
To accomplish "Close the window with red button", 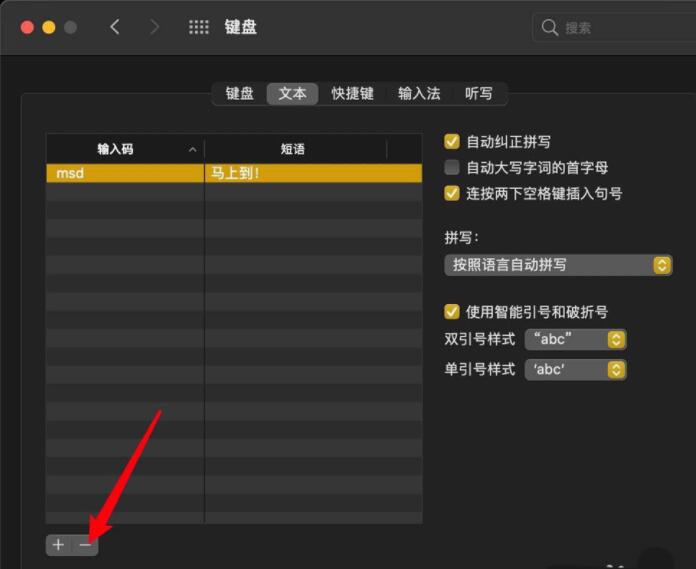I will 28,28.
